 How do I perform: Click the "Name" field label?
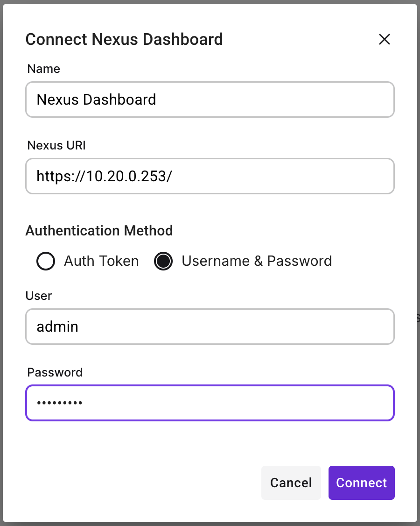point(44,69)
